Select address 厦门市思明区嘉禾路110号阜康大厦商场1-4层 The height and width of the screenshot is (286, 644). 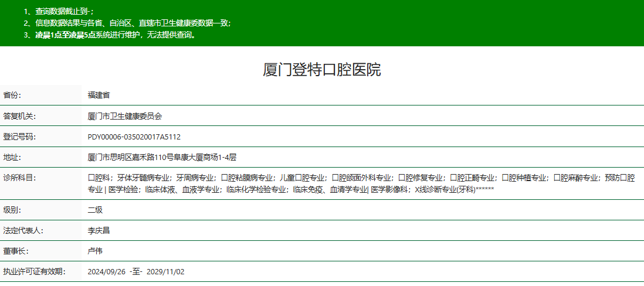pyautogui.click(x=162, y=157)
